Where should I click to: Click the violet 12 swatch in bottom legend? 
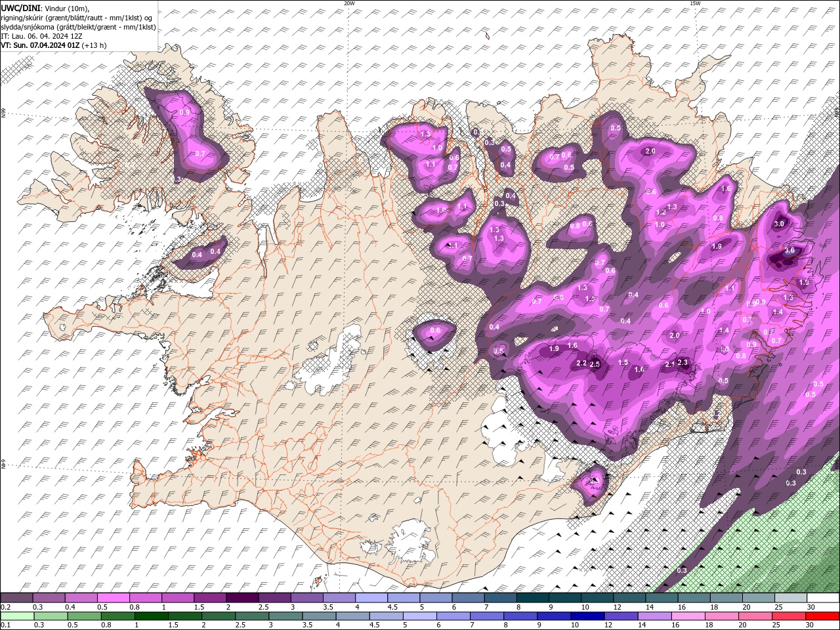tap(620, 616)
